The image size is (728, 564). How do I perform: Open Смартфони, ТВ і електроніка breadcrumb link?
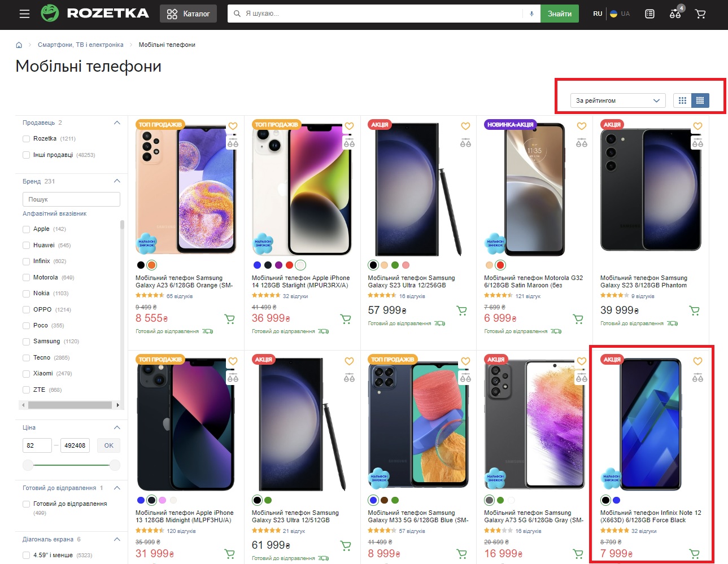81,45
